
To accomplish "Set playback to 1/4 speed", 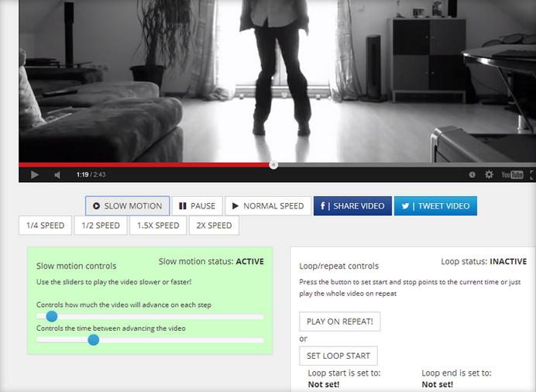I will pyautogui.click(x=46, y=225).
